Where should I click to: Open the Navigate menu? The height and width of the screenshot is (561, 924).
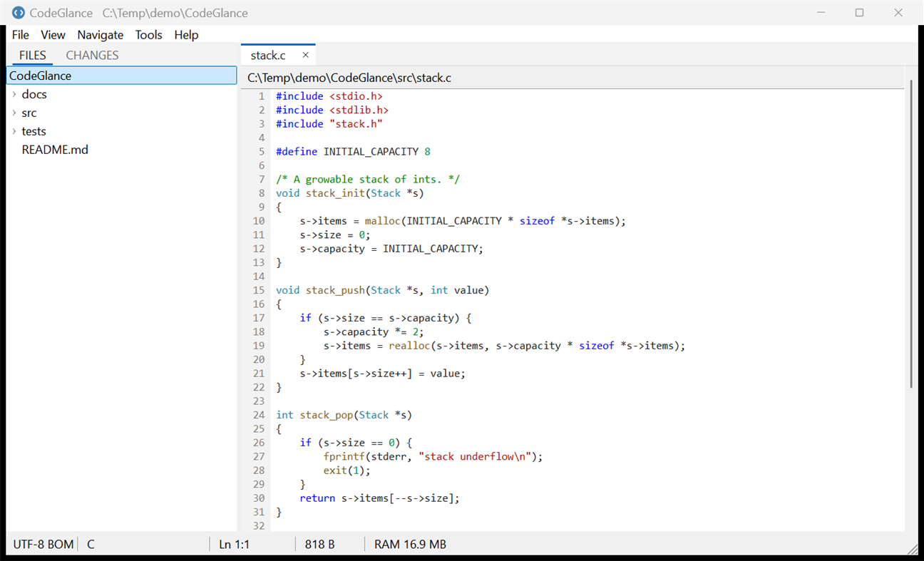[101, 35]
